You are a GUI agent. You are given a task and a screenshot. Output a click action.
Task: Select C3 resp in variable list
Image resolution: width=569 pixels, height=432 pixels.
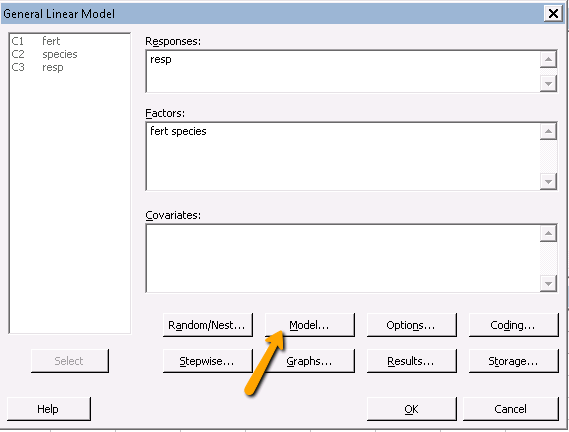click(69, 67)
